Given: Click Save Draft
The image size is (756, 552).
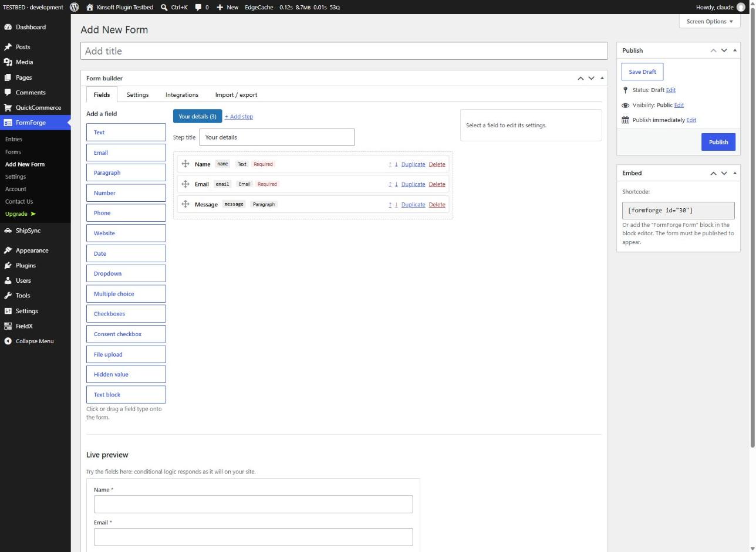Looking at the screenshot, I should pos(642,72).
